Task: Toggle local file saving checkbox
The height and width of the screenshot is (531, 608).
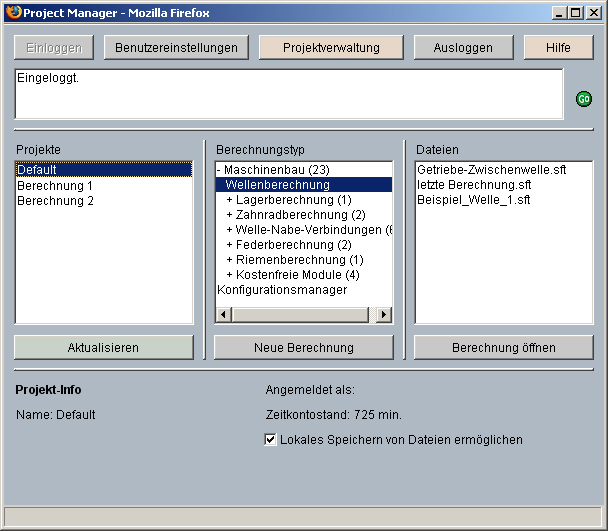Action: tap(270, 439)
